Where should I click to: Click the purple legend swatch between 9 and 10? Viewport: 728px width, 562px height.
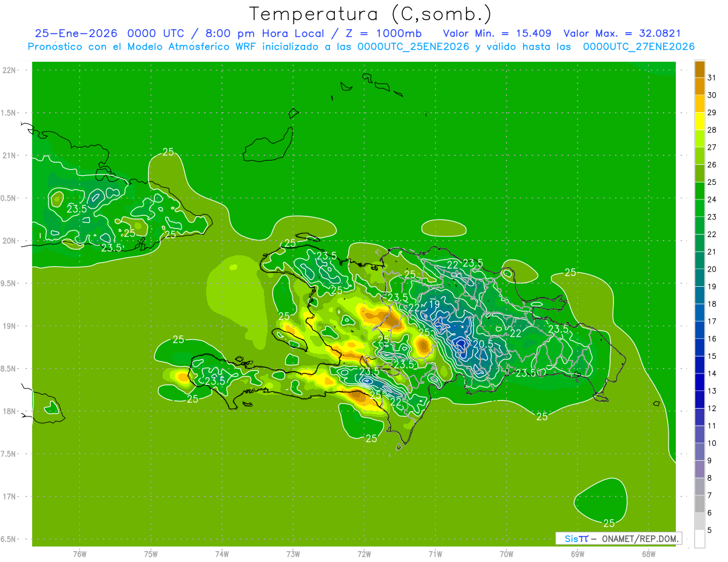coord(699,452)
